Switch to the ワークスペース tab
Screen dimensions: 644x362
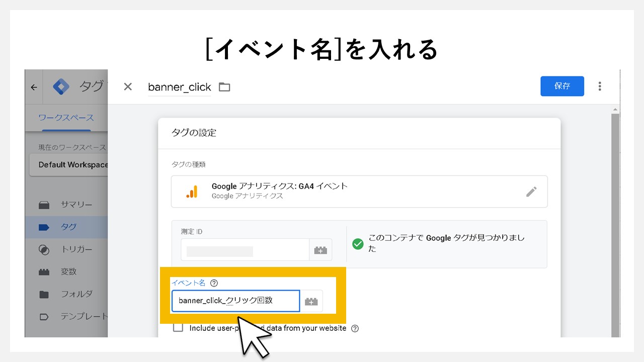(x=66, y=117)
